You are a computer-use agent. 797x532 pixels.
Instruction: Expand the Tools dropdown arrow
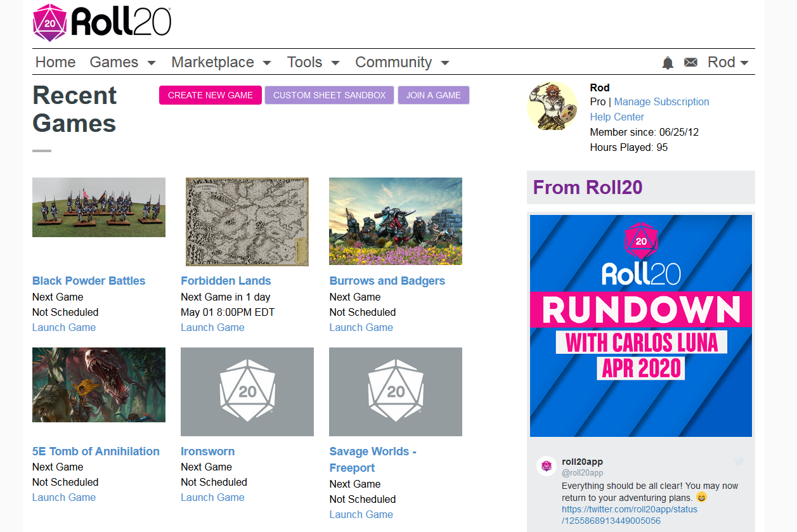point(335,63)
